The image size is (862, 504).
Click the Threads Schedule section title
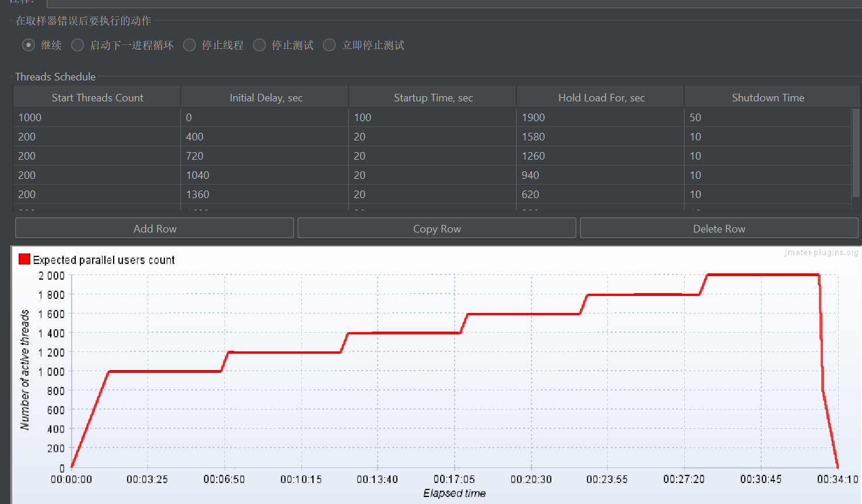(55, 76)
